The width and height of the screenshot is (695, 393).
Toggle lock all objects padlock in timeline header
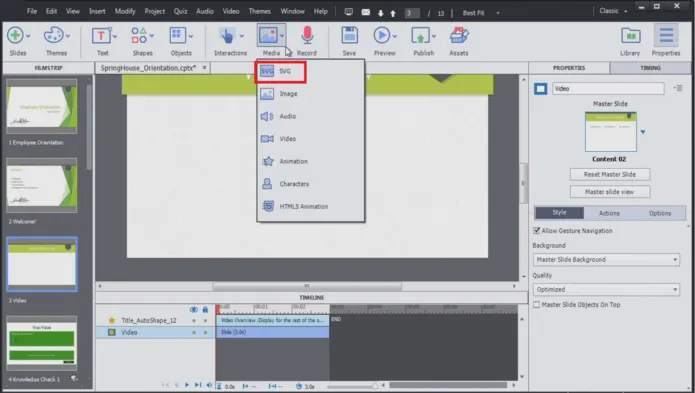pos(205,310)
